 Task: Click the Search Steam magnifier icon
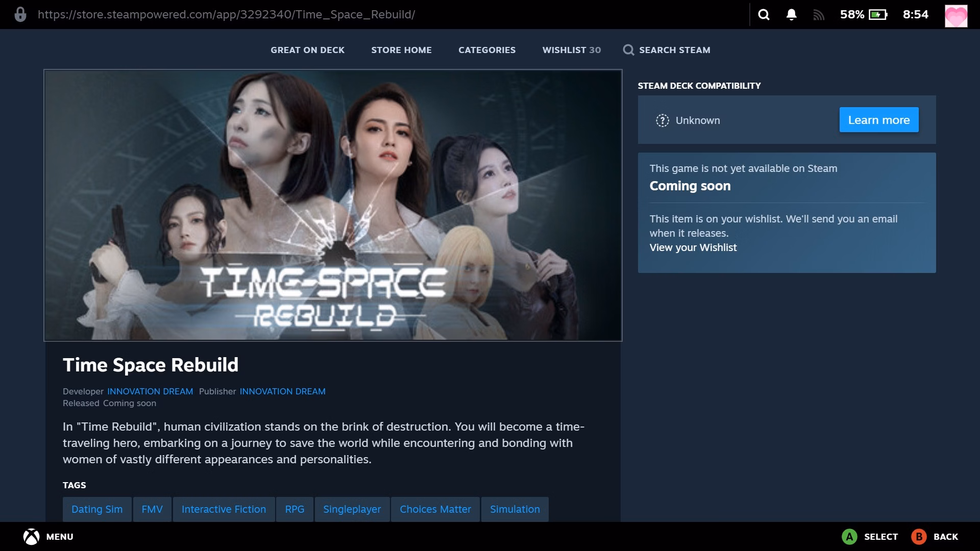[628, 50]
